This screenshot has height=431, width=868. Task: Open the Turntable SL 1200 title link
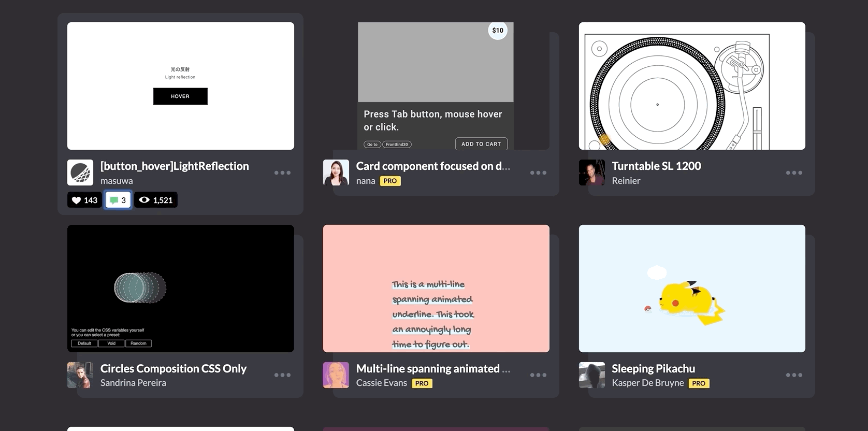pyautogui.click(x=656, y=166)
